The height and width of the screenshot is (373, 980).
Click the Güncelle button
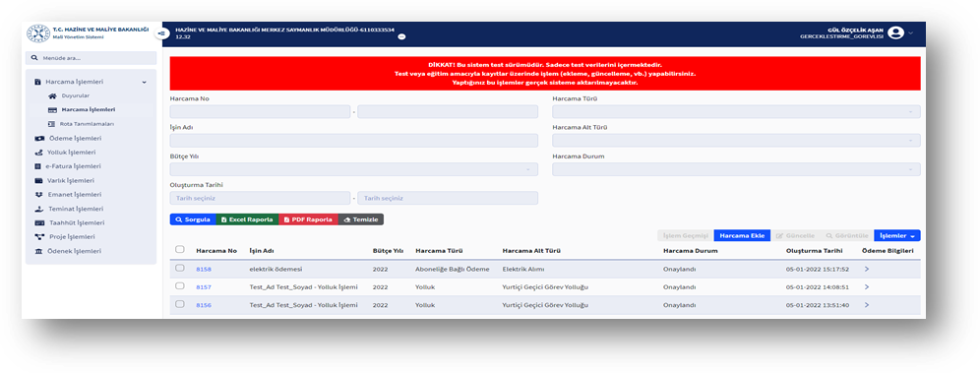tap(795, 235)
